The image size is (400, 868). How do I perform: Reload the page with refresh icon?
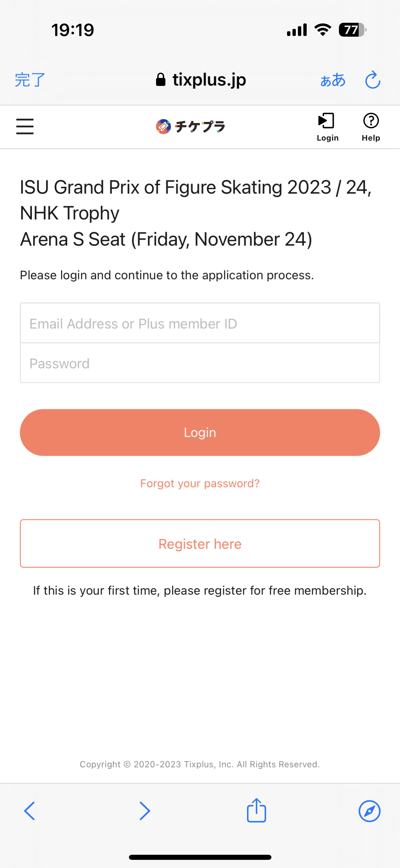pyautogui.click(x=372, y=80)
